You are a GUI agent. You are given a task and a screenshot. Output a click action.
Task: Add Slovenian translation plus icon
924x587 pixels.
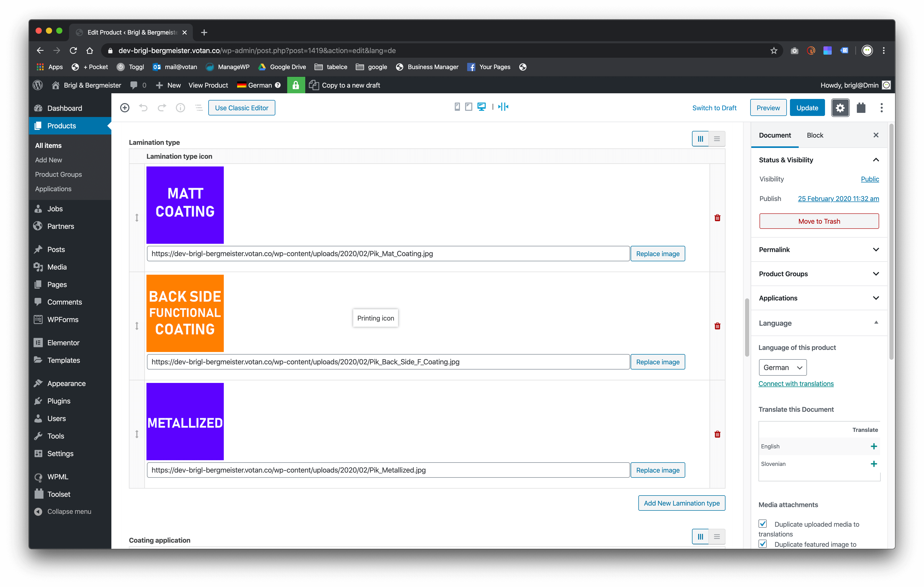click(874, 464)
